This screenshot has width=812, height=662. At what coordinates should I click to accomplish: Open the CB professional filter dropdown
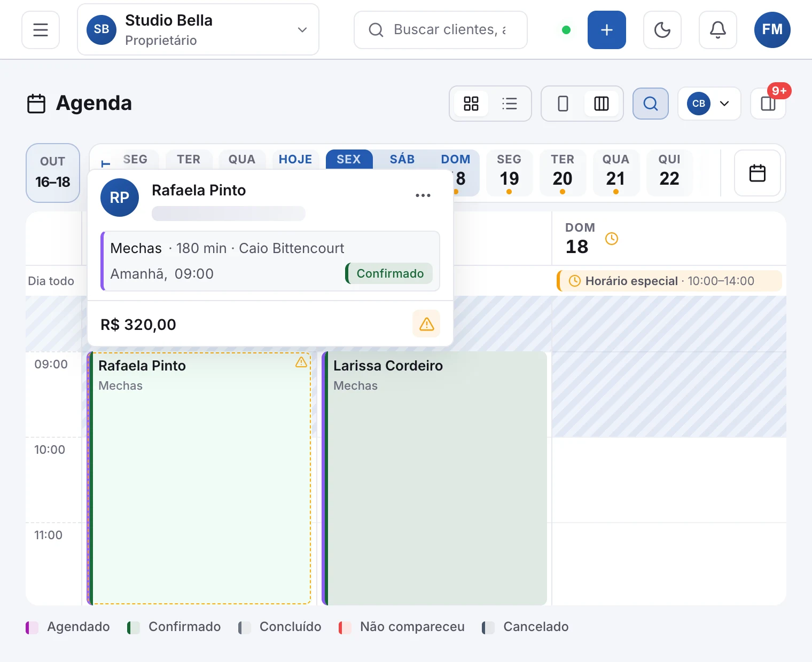click(709, 104)
